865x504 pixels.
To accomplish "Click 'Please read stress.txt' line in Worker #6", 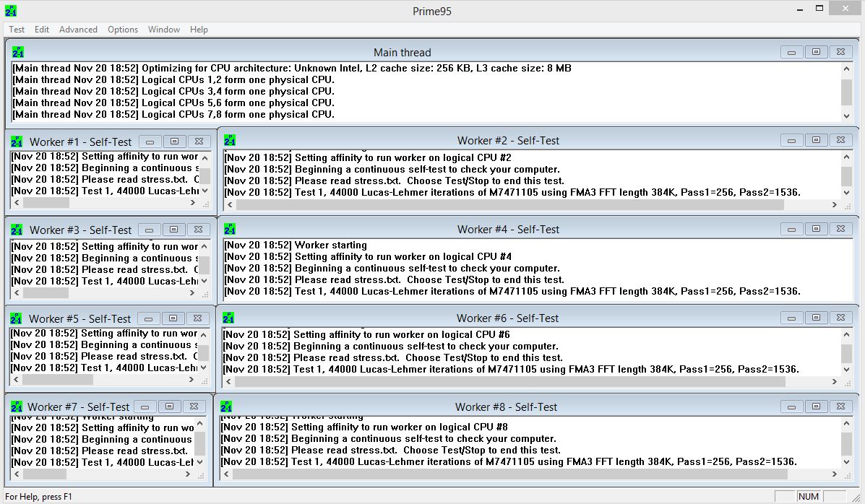I will (393, 357).
